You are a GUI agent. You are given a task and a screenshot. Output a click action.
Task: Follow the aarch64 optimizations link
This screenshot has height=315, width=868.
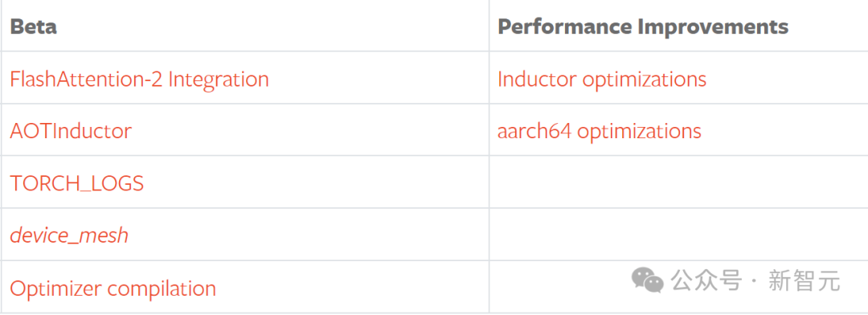(600, 132)
